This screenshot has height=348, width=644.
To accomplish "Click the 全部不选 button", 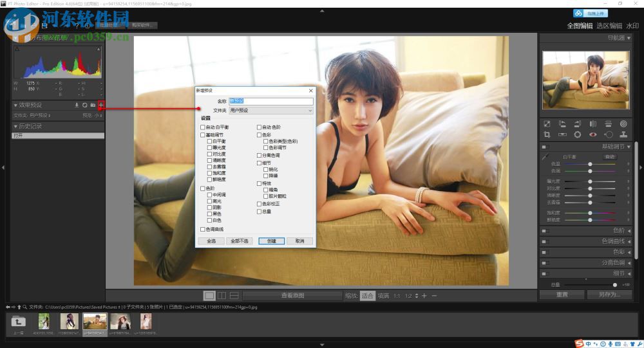I will (x=240, y=241).
